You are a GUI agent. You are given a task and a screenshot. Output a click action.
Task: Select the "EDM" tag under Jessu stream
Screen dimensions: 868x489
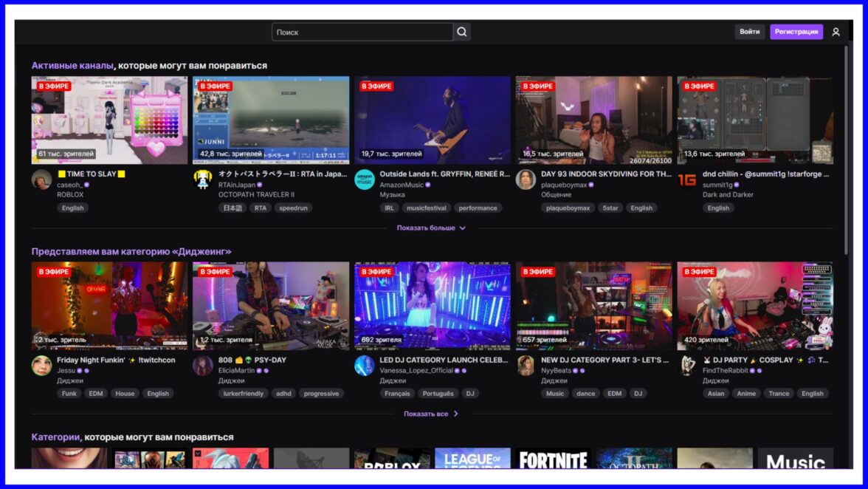[96, 394]
